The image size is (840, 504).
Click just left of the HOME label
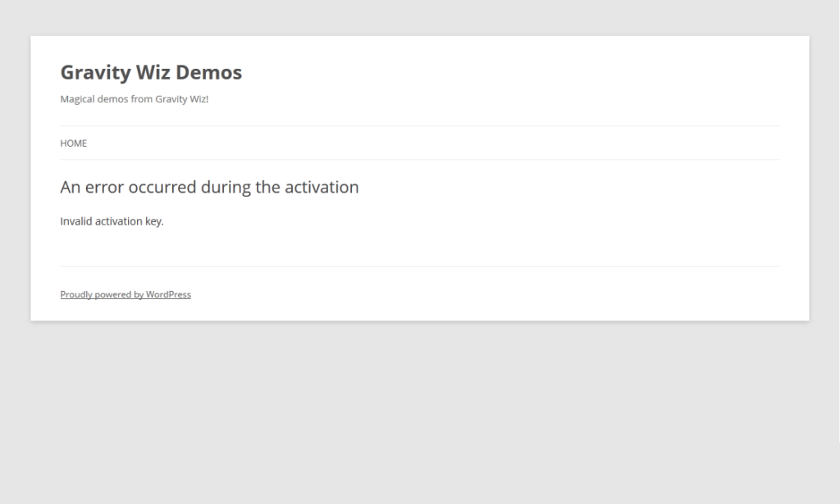(53, 143)
